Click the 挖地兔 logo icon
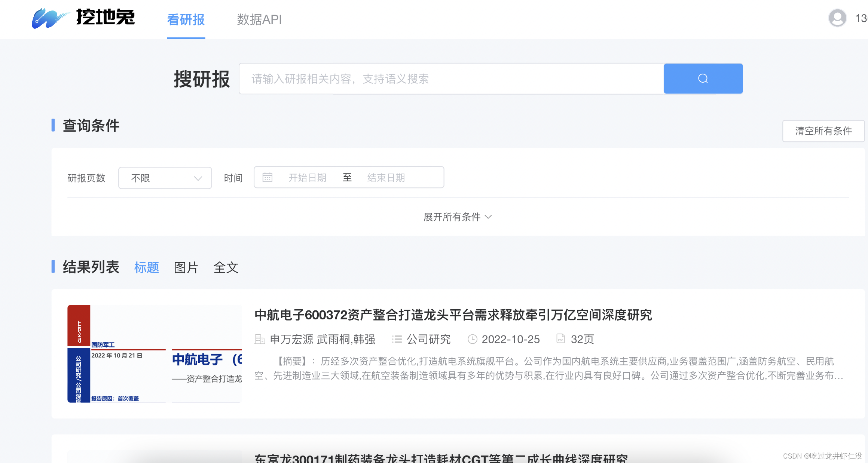Viewport: 868px width, 463px height. (x=51, y=18)
